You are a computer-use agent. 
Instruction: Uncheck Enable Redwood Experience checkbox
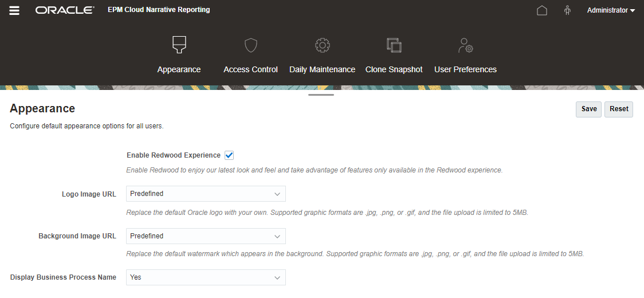(229, 155)
